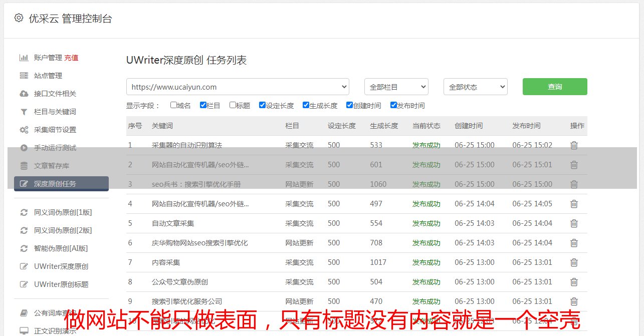Image resolution: width=644 pixels, height=336 pixels.
Task: Click 发布成功 status in row 7
Action: tap(426, 262)
